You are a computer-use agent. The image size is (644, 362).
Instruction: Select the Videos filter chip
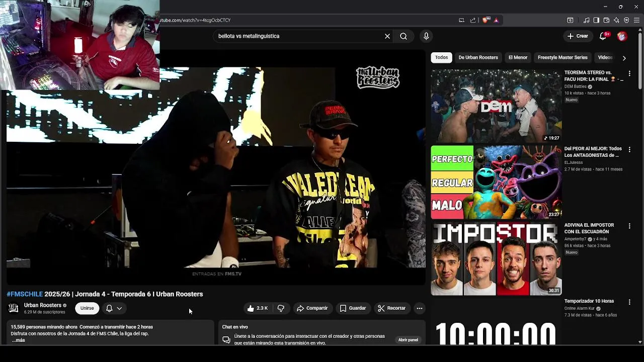pos(605,57)
